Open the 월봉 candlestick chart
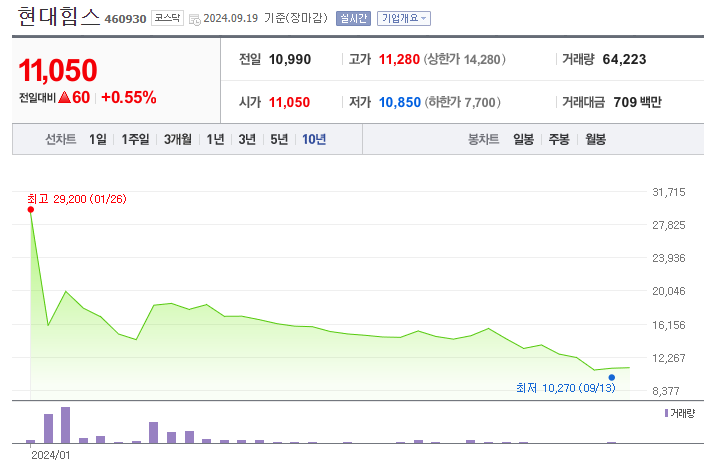704x462 pixels. (595, 140)
